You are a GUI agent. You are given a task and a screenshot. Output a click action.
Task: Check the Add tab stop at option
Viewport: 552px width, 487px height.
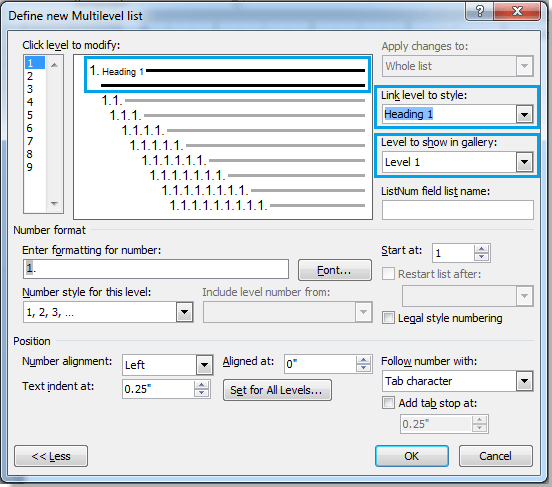(388, 402)
